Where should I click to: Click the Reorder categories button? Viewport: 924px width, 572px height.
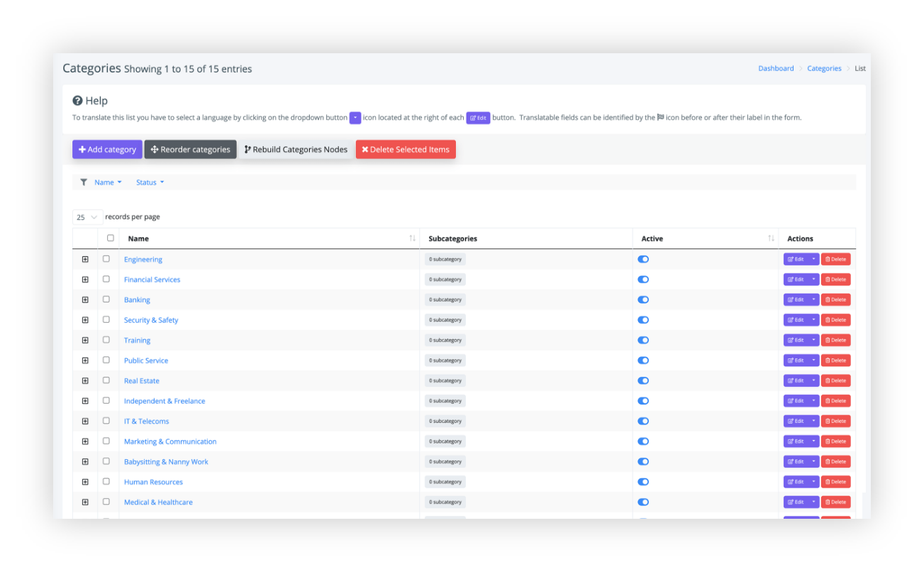(190, 149)
